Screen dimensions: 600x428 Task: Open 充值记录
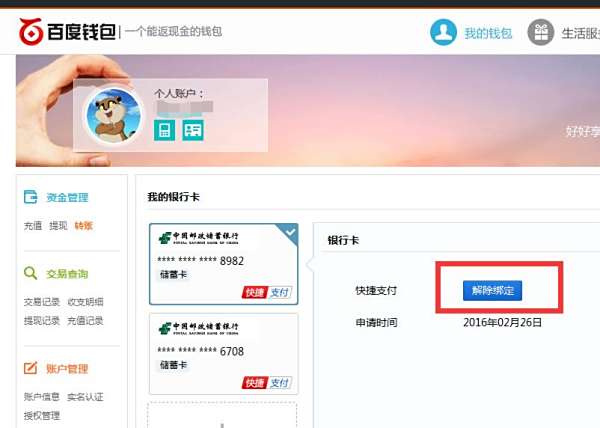point(85,321)
